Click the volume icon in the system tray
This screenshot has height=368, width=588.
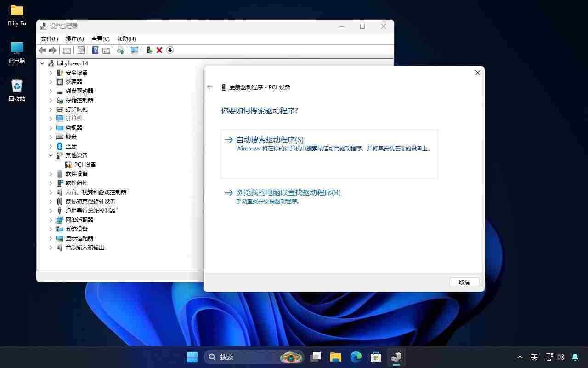click(560, 356)
